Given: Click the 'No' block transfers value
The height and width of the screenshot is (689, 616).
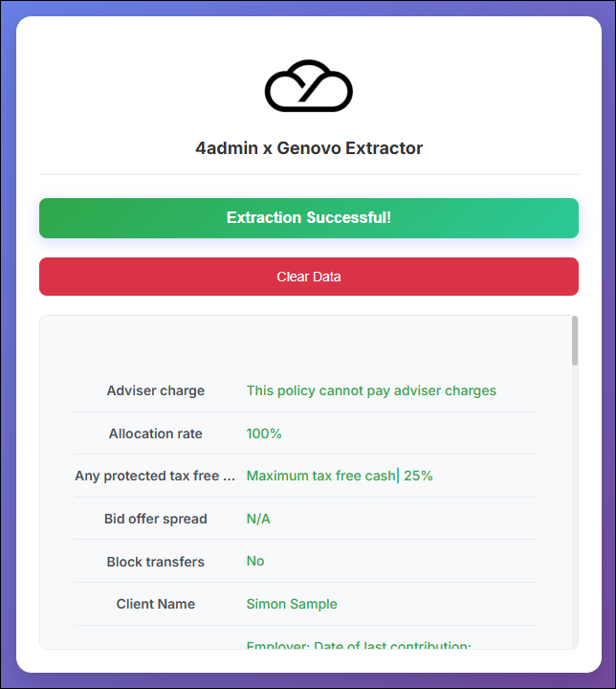Looking at the screenshot, I should tap(255, 561).
